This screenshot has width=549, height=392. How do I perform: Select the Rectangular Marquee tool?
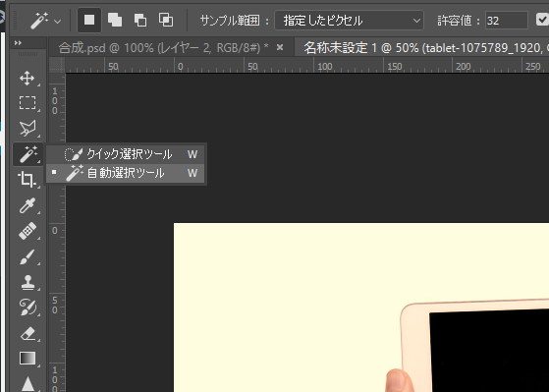coord(27,103)
